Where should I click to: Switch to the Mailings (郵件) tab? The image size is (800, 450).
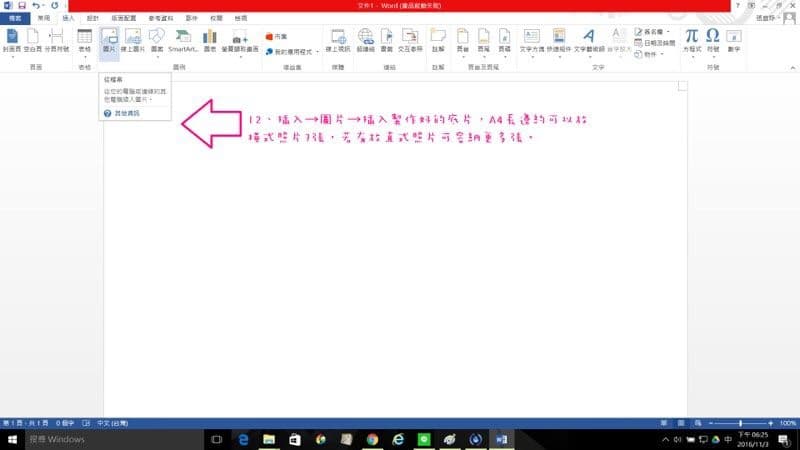[191, 18]
